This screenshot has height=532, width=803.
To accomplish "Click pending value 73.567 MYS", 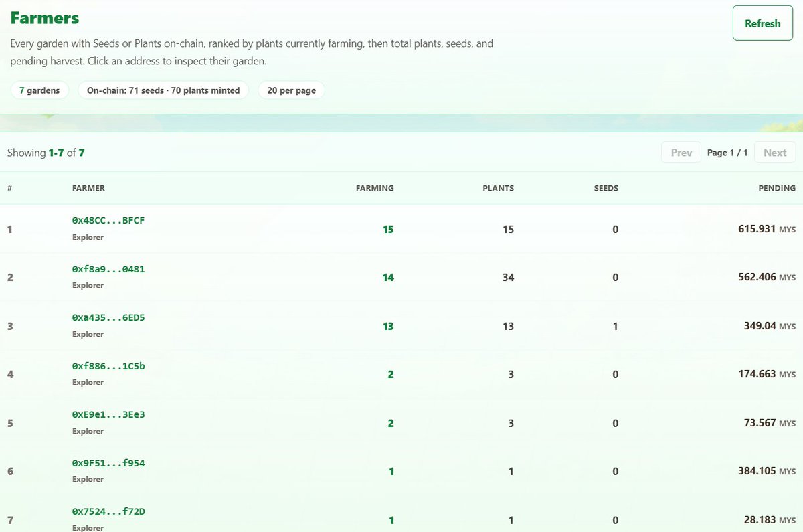I will pos(770,423).
